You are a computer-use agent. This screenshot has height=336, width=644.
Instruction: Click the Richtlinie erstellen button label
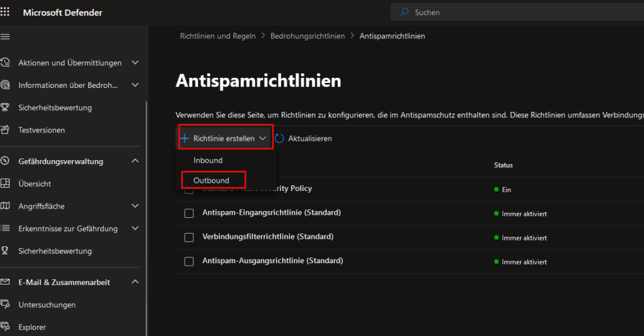click(224, 139)
